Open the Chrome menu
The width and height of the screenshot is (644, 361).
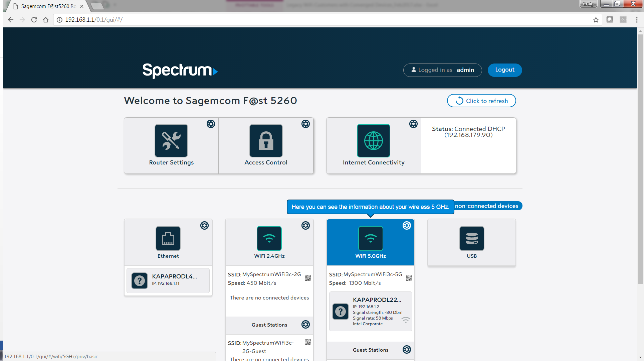coord(637,20)
